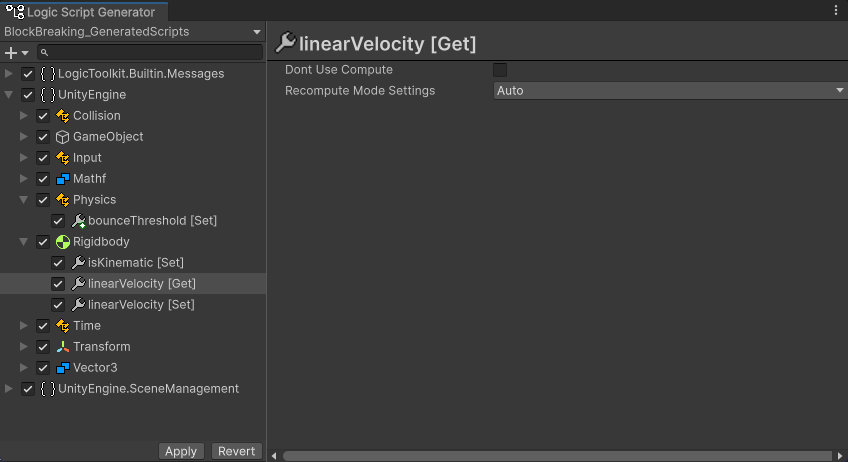Click the Collision class icon
This screenshot has height=462, width=848.
click(x=62, y=116)
